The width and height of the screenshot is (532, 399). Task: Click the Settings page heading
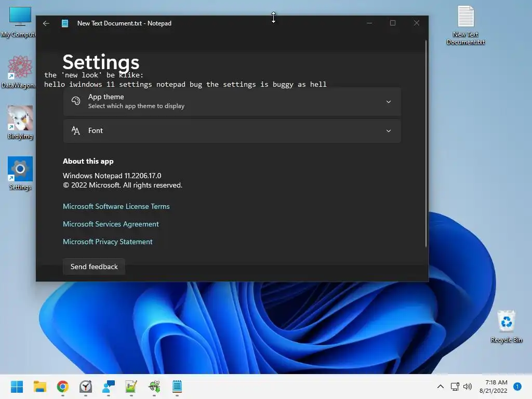[x=101, y=62]
